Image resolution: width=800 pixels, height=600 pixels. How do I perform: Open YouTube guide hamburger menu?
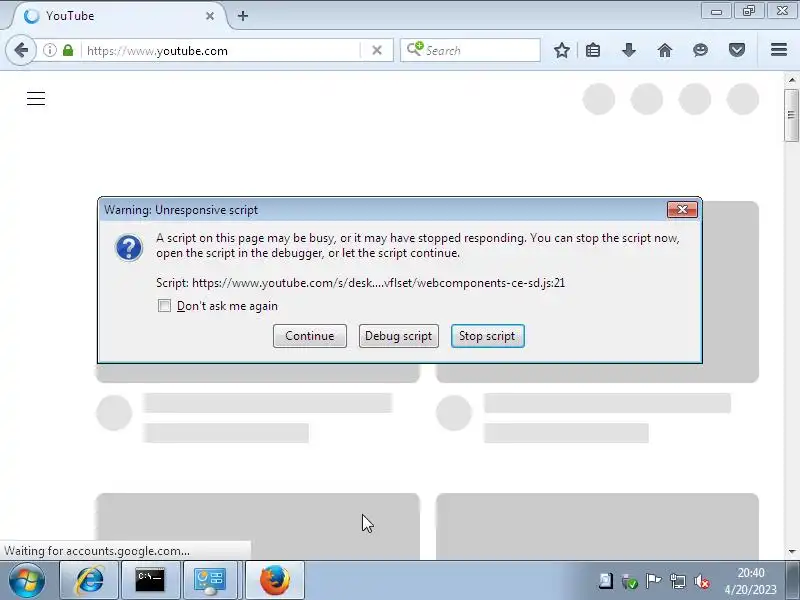point(36,98)
